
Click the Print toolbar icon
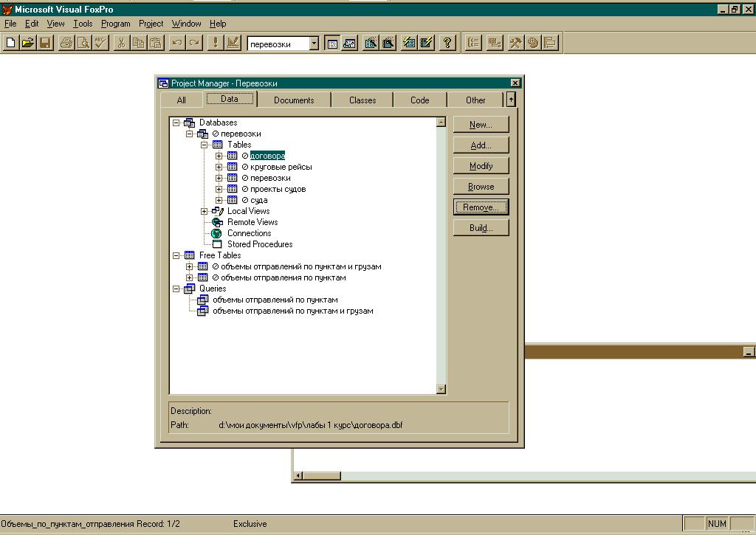[66, 43]
